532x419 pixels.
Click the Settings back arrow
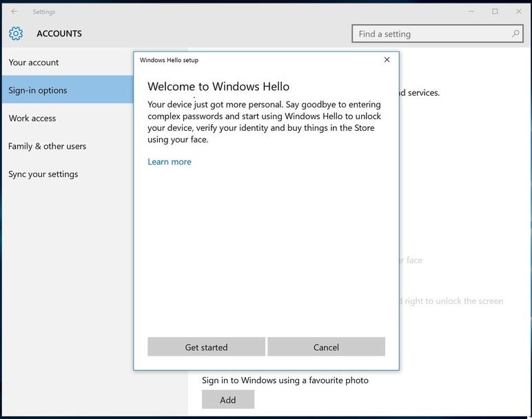[x=14, y=12]
